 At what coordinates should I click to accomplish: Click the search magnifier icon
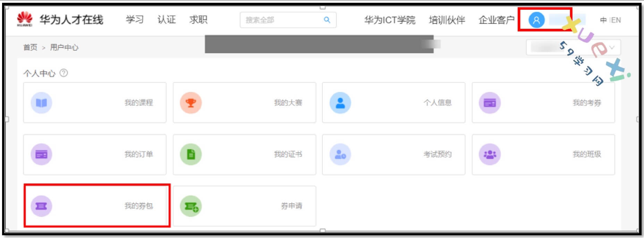point(327,20)
